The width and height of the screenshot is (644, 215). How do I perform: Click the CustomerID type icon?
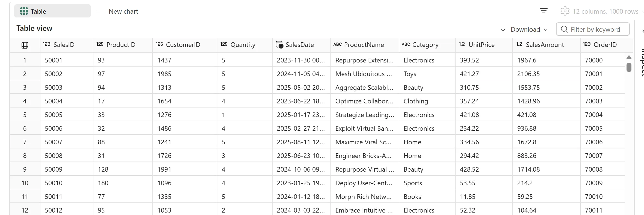[159, 44]
